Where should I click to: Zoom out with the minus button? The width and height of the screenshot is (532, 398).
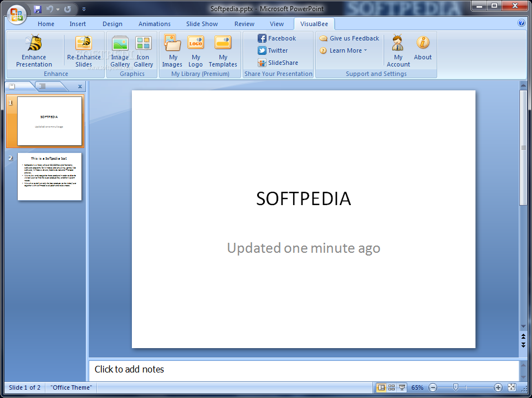tap(433, 387)
